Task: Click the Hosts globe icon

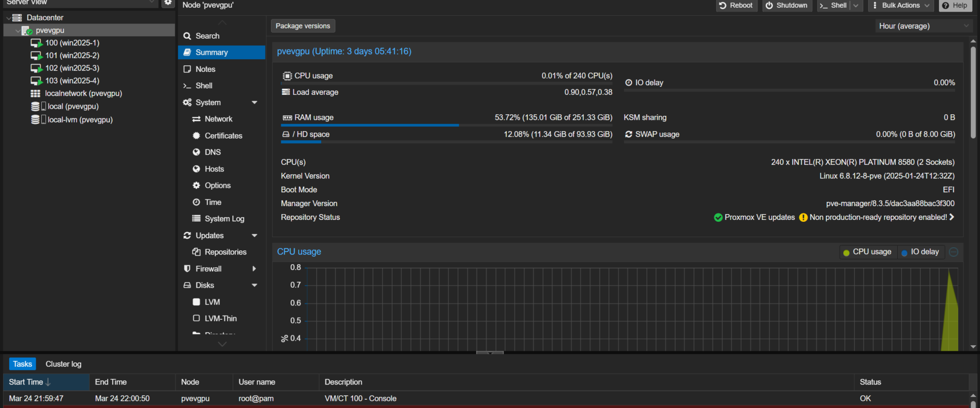Action: (x=196, y=169)
